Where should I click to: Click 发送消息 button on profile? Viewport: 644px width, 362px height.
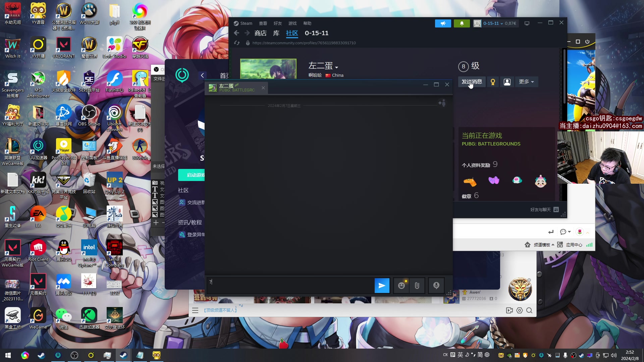[x=472, y=82]
